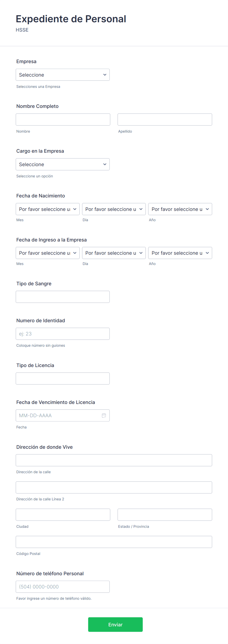Select the Estado / Provincia field
The image size is (228, 644).
tap(165, 515)
